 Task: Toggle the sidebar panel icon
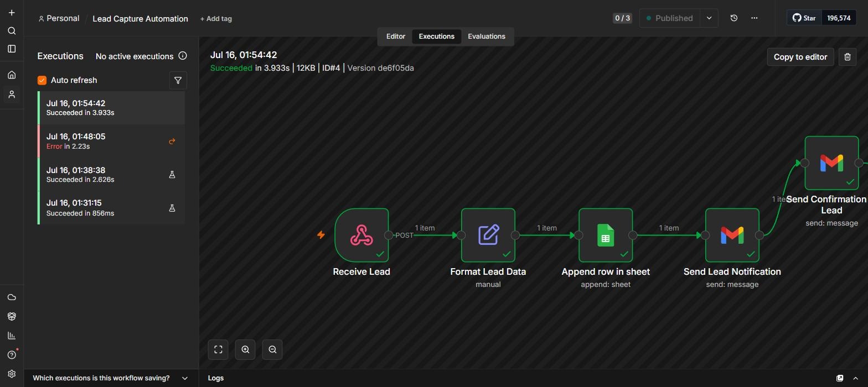pyautogui.click(x=12, y=49)
